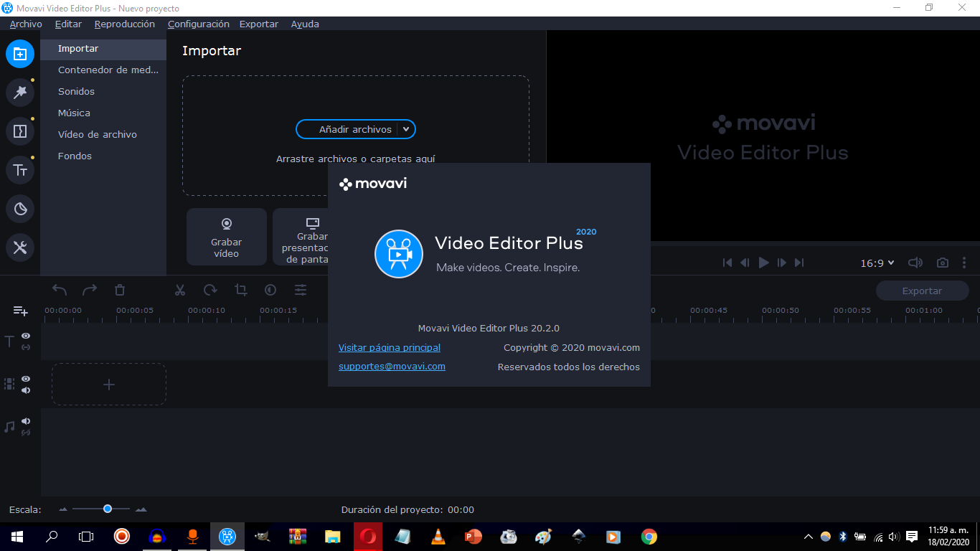Click the Split scissors icon

(180, 290)
